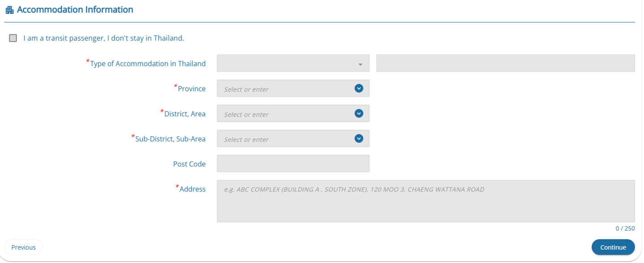Click the 0 / 250 character counter
The width and height of the screenshot is (644, 263).
point(625,228)
